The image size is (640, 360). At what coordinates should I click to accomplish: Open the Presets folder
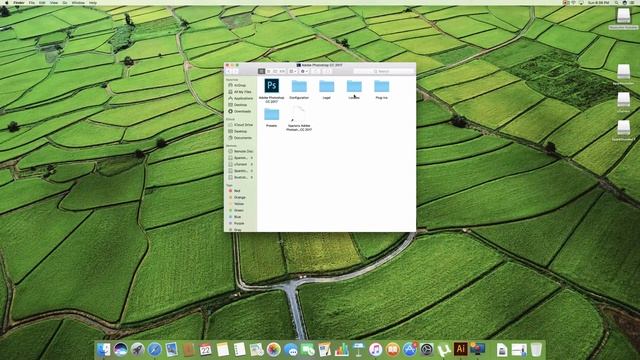[x=271, y=114]
